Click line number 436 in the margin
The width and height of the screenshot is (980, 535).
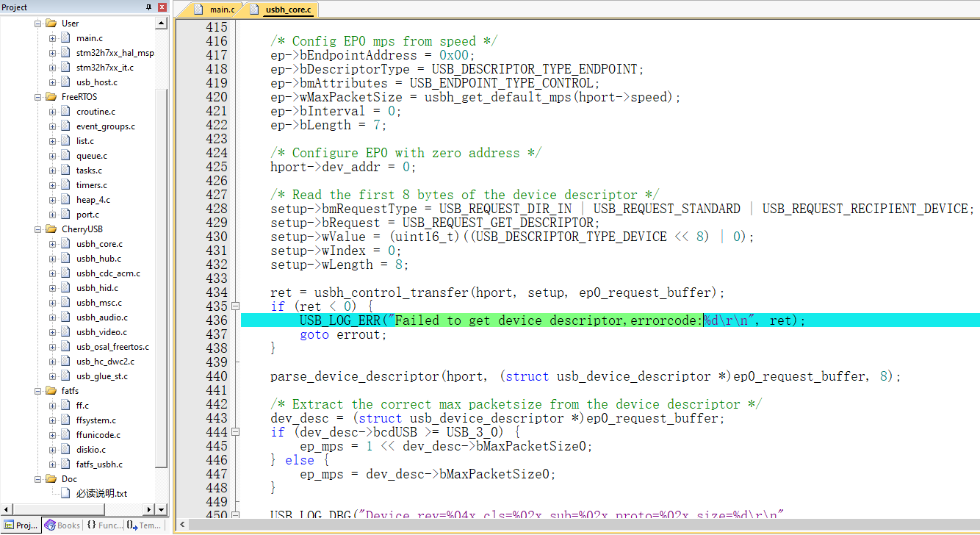coord(217,320)
